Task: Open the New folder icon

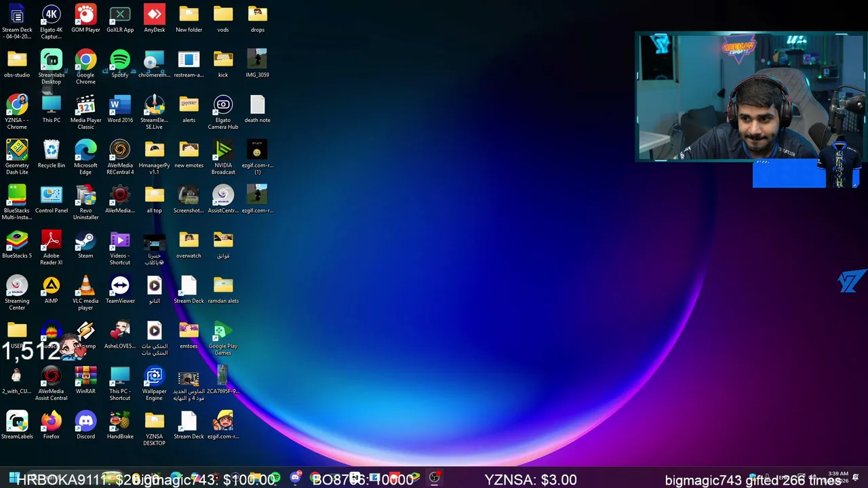Action: point(189,19)
